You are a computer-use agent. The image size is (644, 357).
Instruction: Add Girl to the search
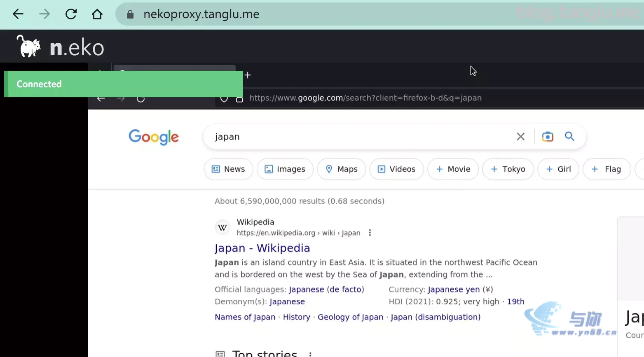[x=558, y=169]
